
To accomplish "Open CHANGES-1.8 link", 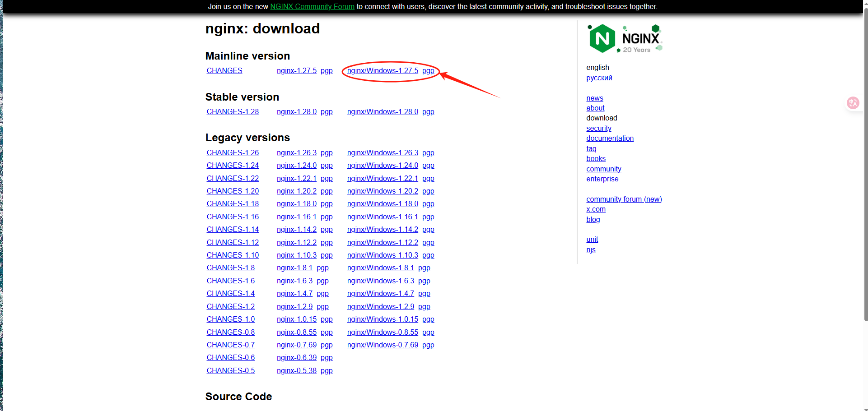I will tap(231, 268).
